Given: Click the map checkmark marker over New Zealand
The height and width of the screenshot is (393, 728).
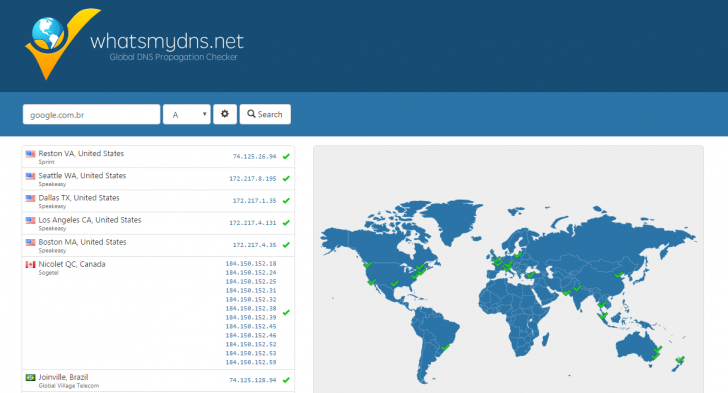Looking at the screenshot, I should tap(680, 360).
